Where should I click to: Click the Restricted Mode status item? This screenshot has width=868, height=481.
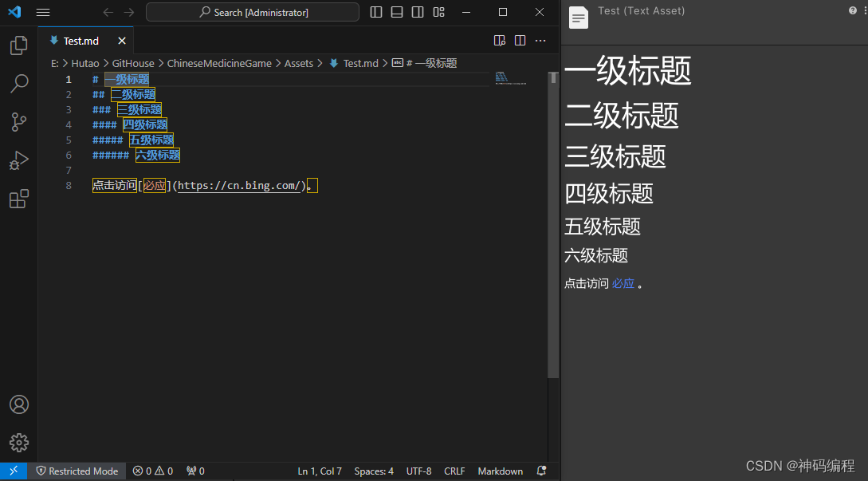click(77, 471)
